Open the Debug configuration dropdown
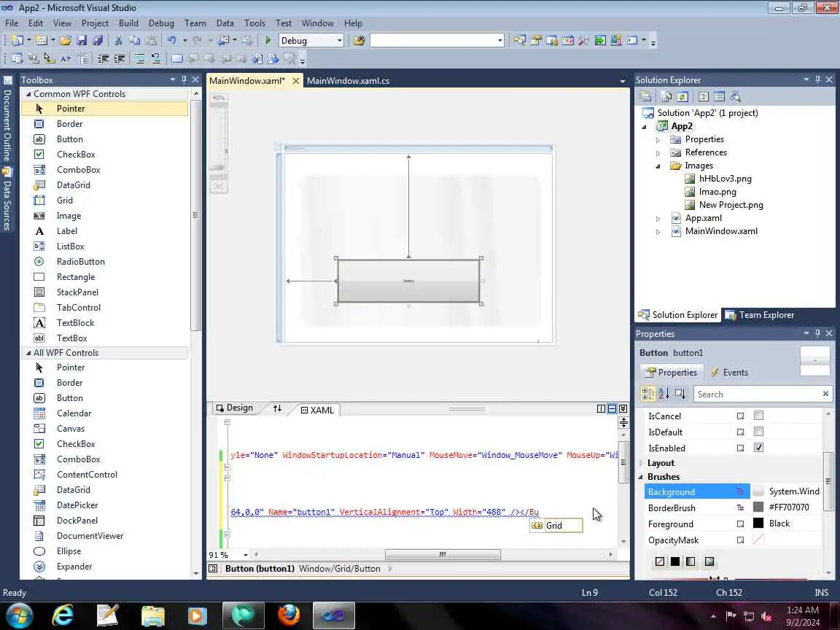 click(339, 41)
